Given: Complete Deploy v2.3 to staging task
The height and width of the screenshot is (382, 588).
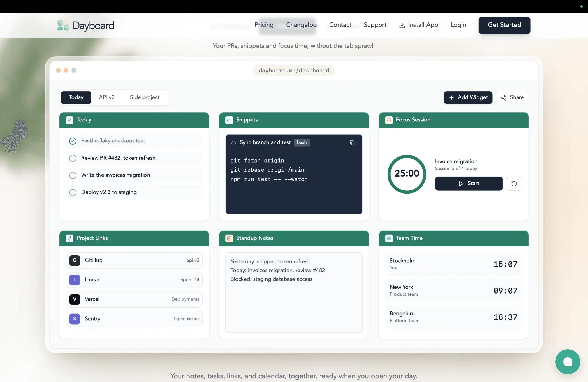Looking at the screenshot, I should click(x=73, y=192).
